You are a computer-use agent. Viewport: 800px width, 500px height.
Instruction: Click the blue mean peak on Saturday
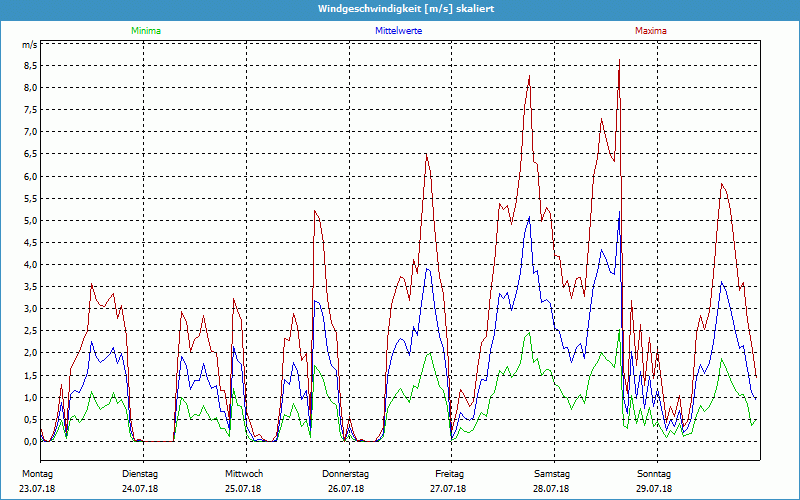pyautogui.click(x=619, y=212)
